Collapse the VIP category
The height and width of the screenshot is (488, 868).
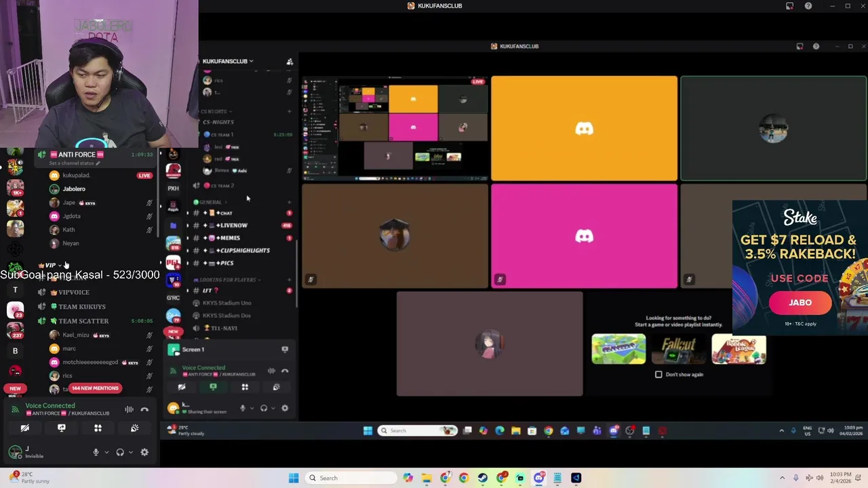coord(50,265)
